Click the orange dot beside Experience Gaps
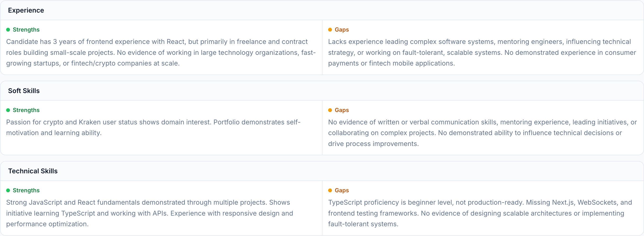644x236 pixels. pos(330,30)
